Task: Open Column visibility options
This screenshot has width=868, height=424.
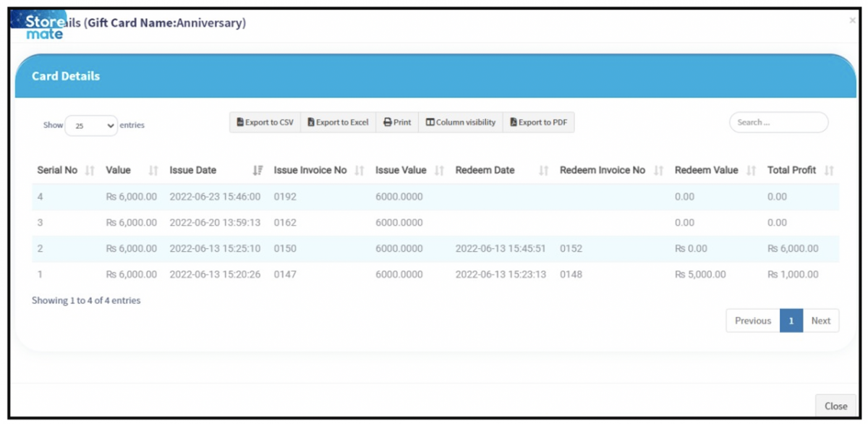Action: [x=461, y=122]
